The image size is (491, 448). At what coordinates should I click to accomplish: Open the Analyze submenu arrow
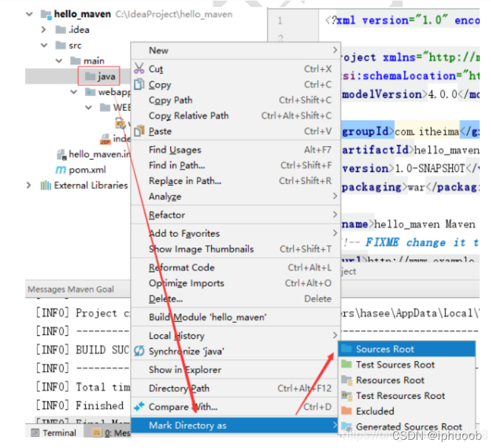[335, 197]
